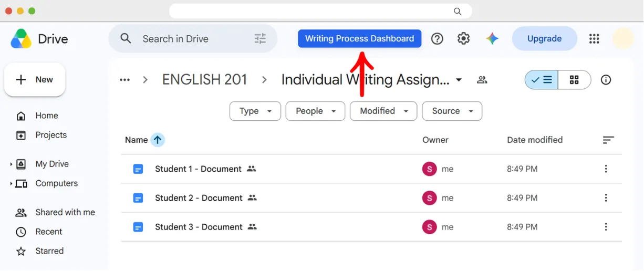Click the owner avatar in Student 1 row
This screenshot has width=644, height=271.
[430, 169]
